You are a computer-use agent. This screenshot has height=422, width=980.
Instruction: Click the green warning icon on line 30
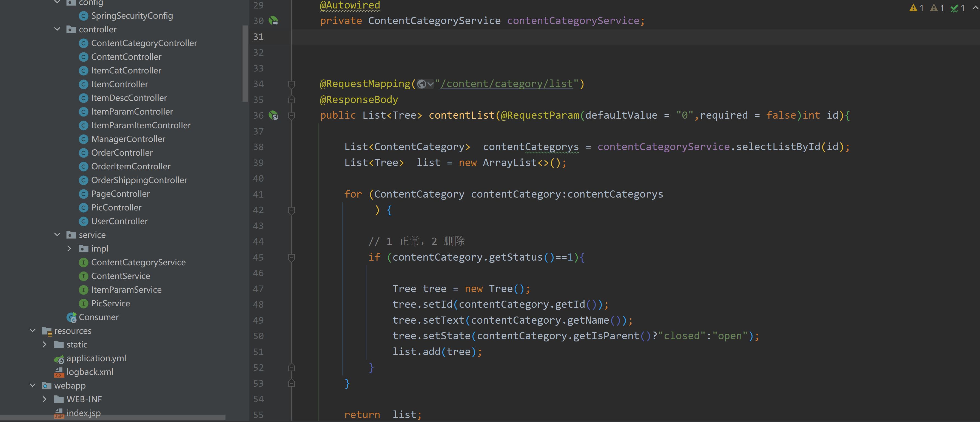(274, 20)
